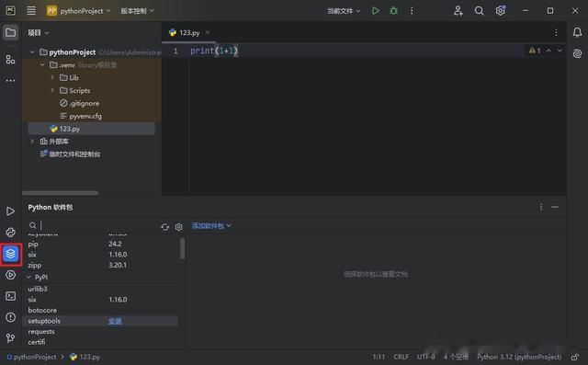This screenshot has height=365, width=588.
Task: Open editor tab options menu
Action: (x=556, y=32)
